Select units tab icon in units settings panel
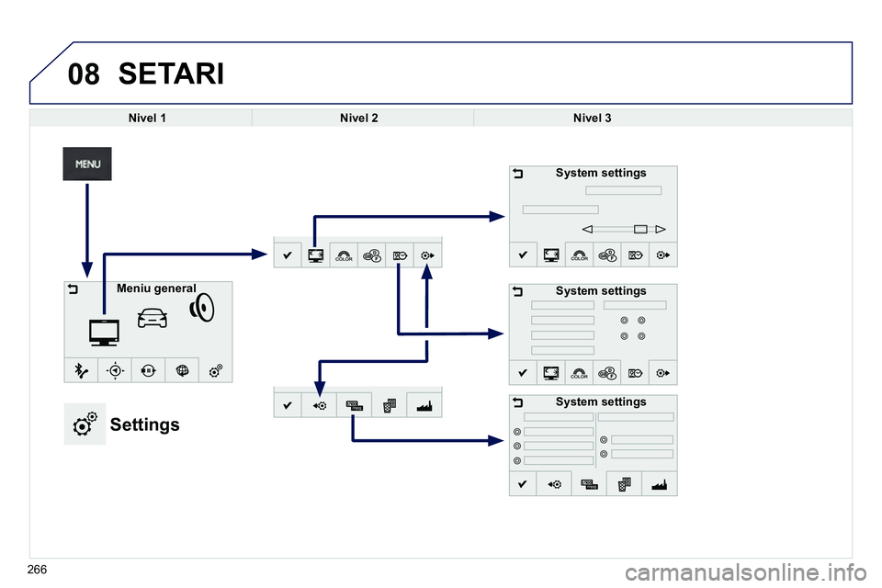Screen dimensions: 882x588 pyautogui.click(x=590, y=484)
